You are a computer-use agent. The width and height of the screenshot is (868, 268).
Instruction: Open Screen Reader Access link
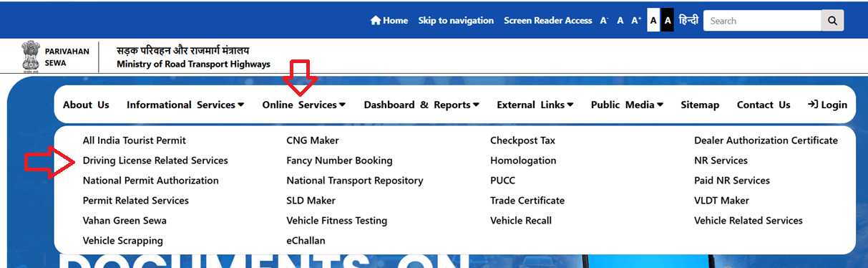point(548,21)
